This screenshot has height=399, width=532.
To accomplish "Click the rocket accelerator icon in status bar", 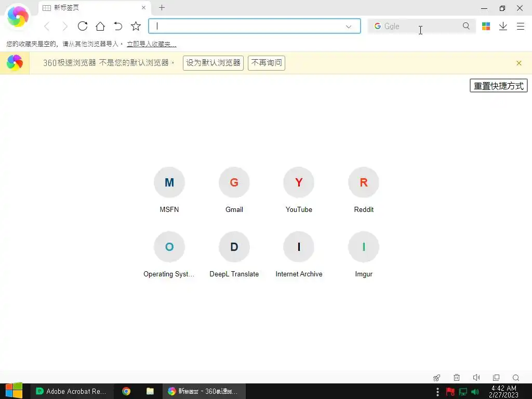I will (x=436, y=378).
